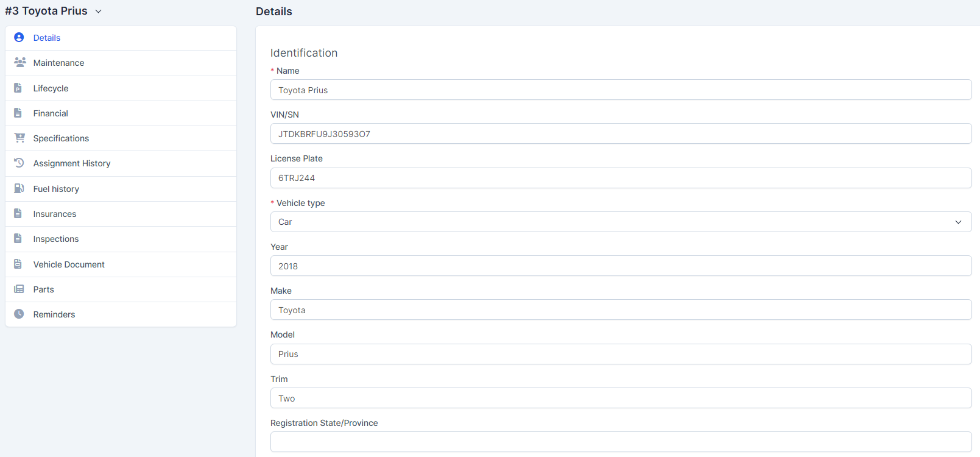This screenshot has width=980, height=457.
Task: Open the #3 Toyota Prius vehicle switcher chevron
Action: click(x=99, y=12)
